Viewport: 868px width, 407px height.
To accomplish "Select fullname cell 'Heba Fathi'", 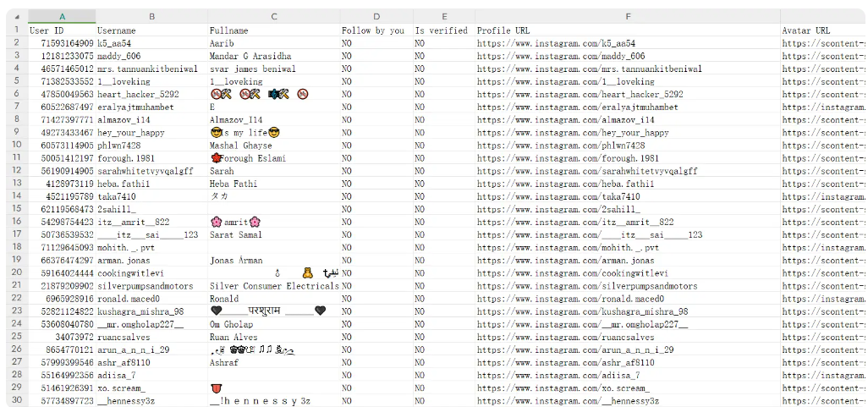I will coord(274,184).
